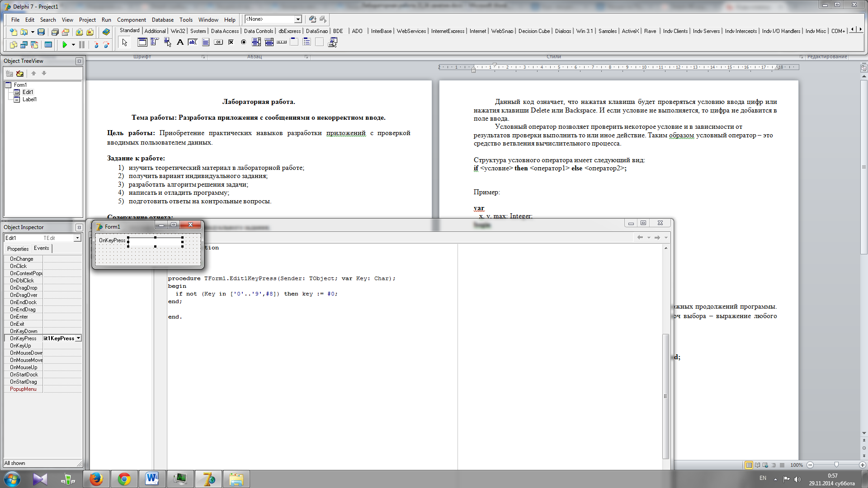Switch to Properties tab in Object Inspector
868x488 pixels.
pyautogui.click(x=18, y=249)
